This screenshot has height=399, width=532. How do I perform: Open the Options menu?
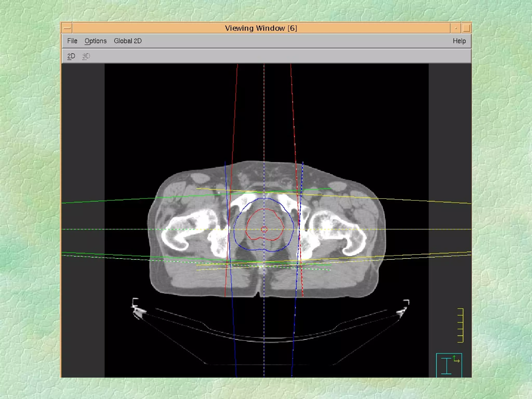pyautogui.click(x=95, y=41)
